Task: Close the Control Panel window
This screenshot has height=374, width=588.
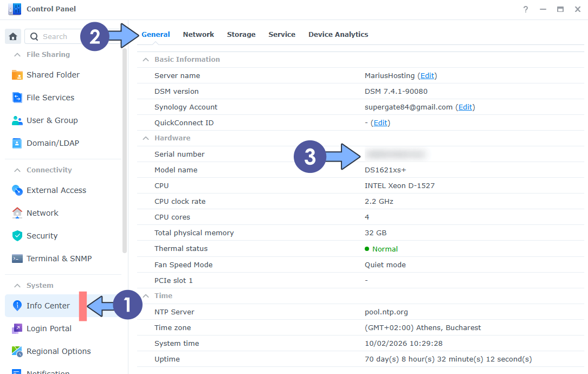Action: 578,9
